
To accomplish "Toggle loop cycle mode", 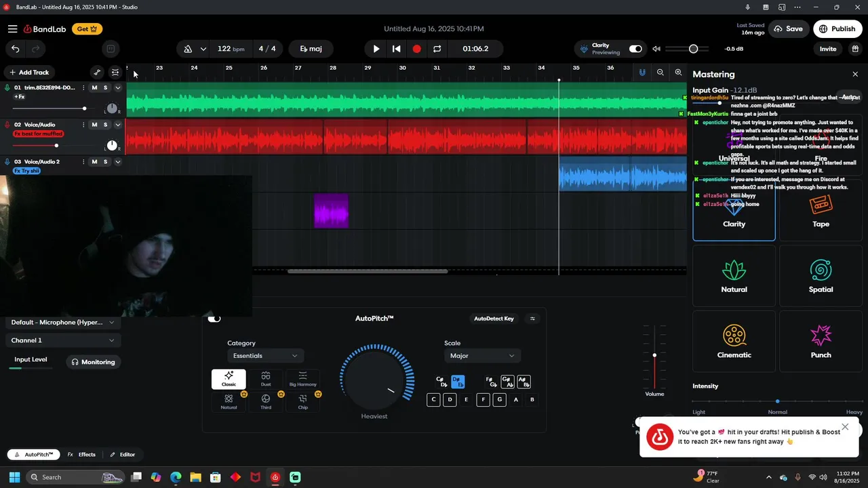I will [x=437, y=49].
